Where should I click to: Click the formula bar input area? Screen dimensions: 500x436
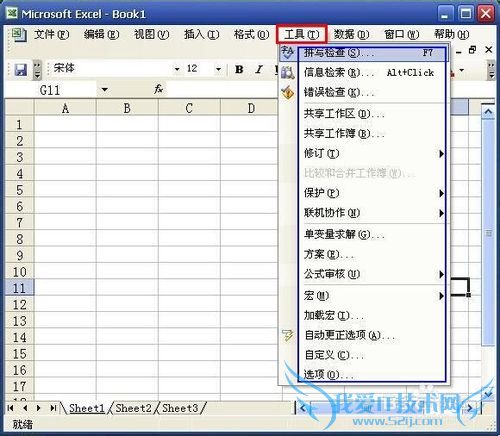tap(222, 89)
